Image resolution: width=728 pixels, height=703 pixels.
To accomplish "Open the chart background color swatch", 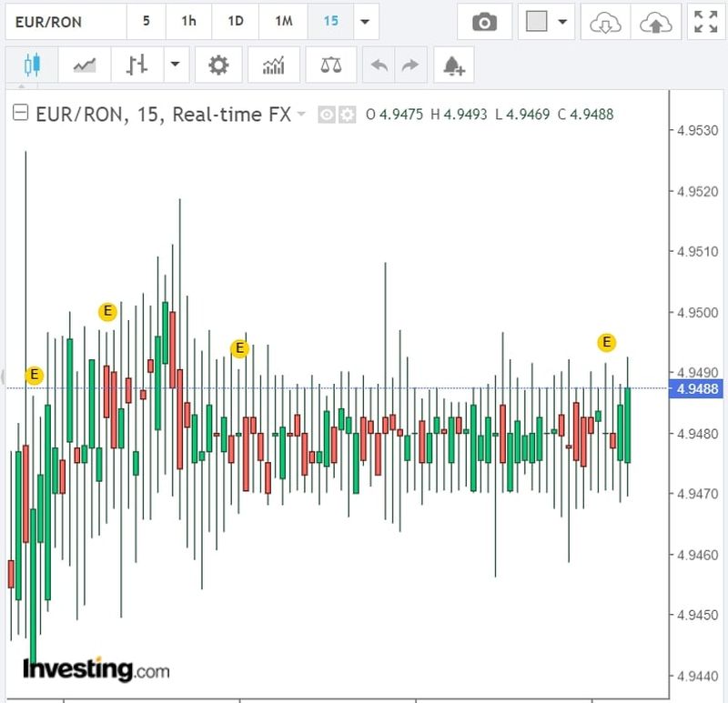I will (x=537, y=22).
